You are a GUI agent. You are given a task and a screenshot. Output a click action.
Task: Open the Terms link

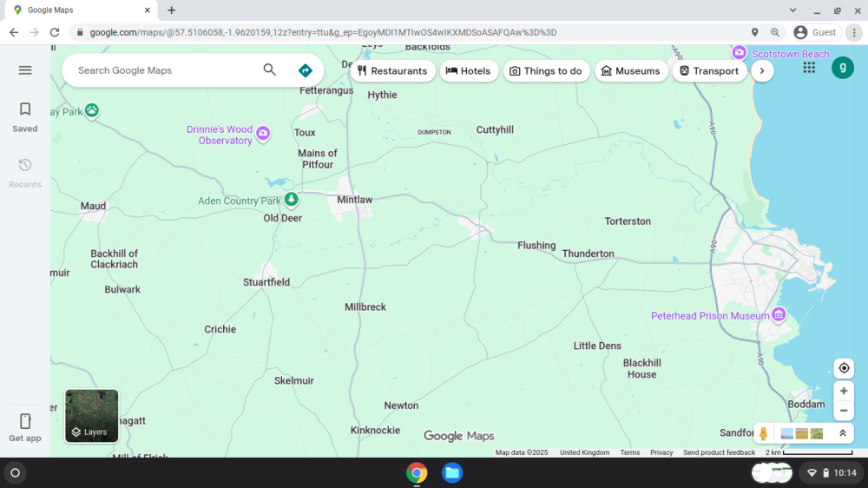(630, 452)
